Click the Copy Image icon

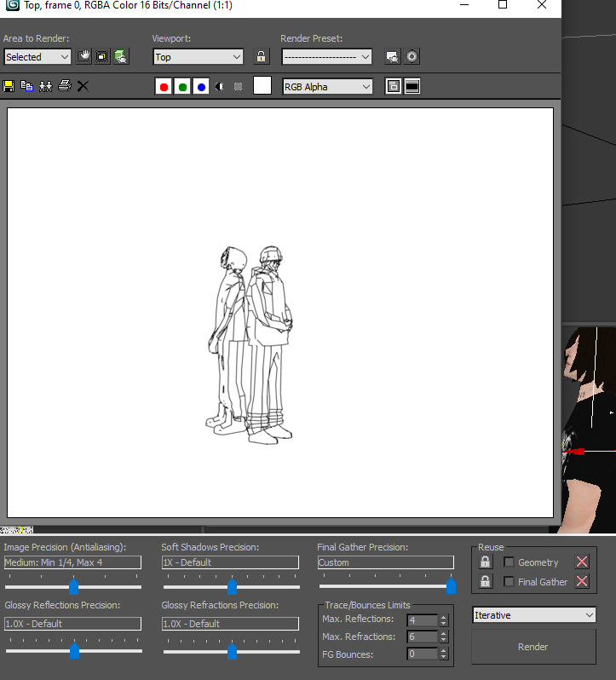coord(27,86)
